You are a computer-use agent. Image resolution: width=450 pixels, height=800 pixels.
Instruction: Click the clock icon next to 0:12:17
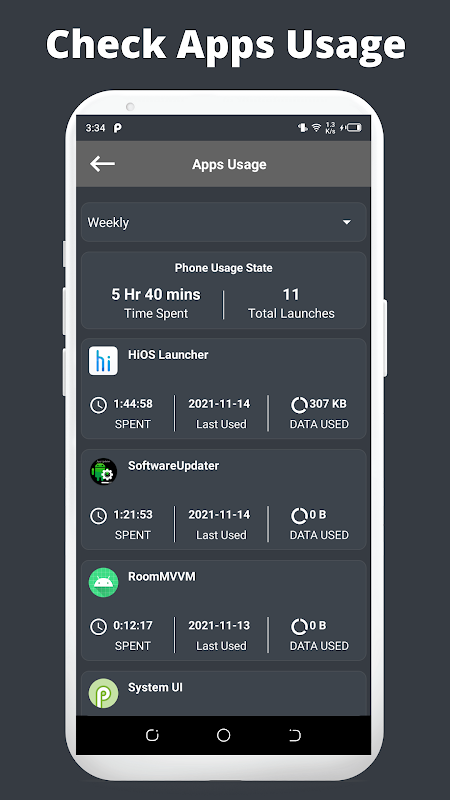click(98, 627)
